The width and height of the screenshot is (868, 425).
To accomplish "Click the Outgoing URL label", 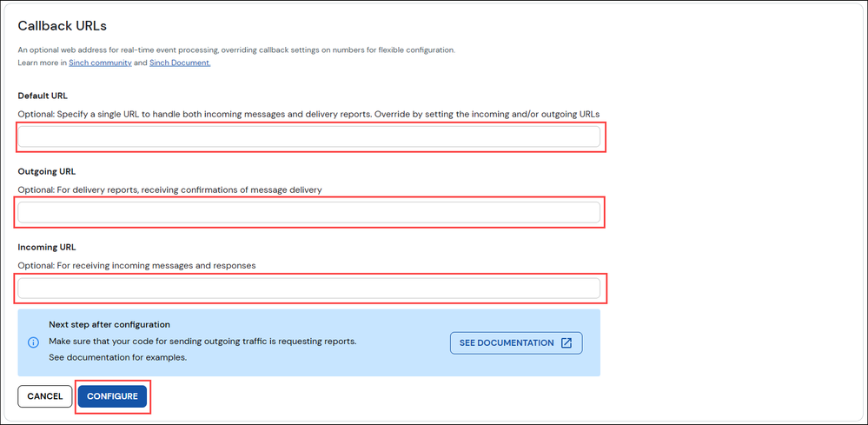I will pyautogui.click(x=47, y=171).
